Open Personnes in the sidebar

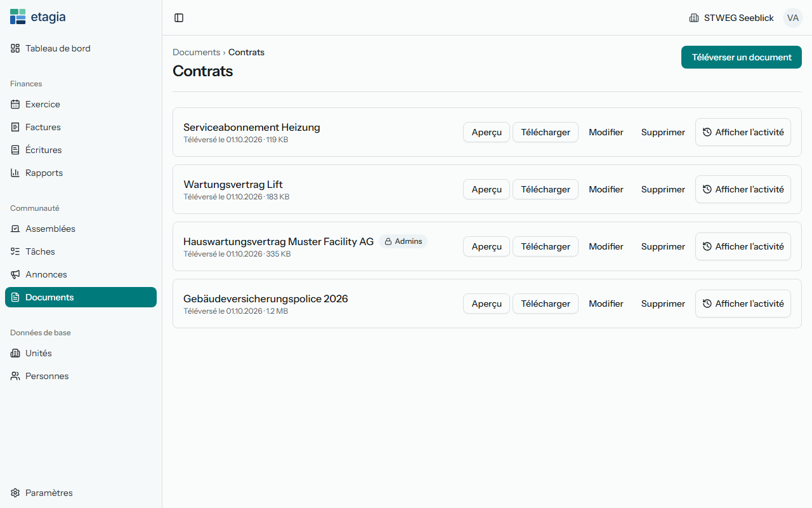[x=81, y=376]
